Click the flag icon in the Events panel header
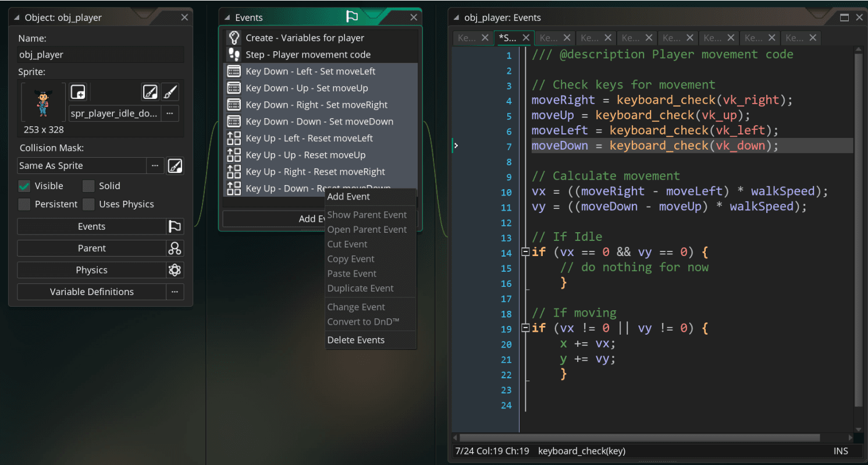This screenshot has height=465, width=868. click(x=353, y=17)
